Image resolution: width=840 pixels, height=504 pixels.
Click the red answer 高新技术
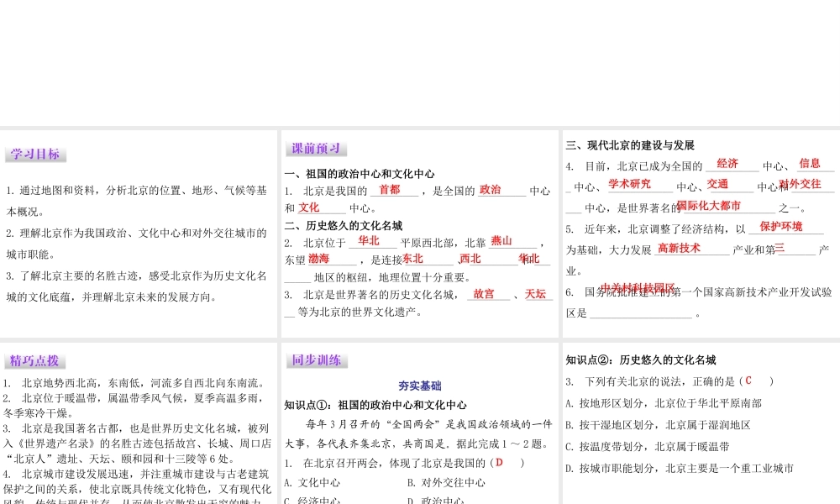click(x=679, y=248)
